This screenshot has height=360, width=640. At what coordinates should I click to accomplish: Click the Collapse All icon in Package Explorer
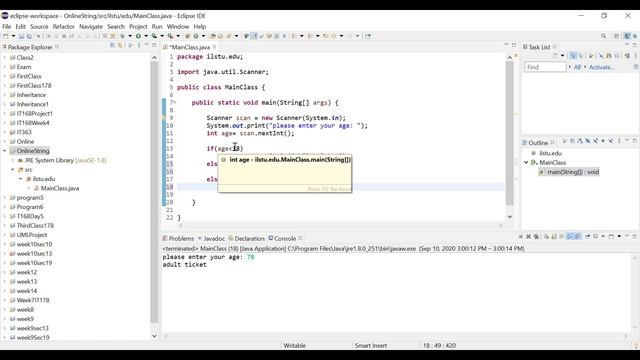click(112, 45)
